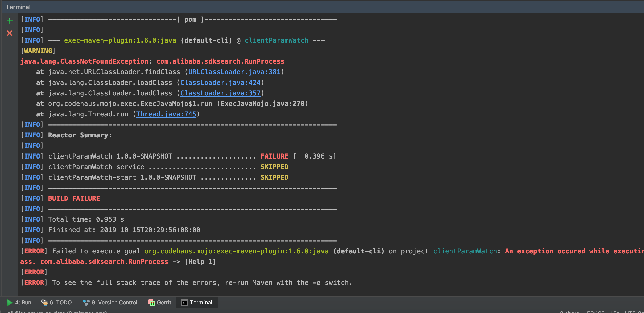Switch to the 6: TODO tab
Image resolution: width=644 pixels, height=313 pixels.
tap(61, 303)
